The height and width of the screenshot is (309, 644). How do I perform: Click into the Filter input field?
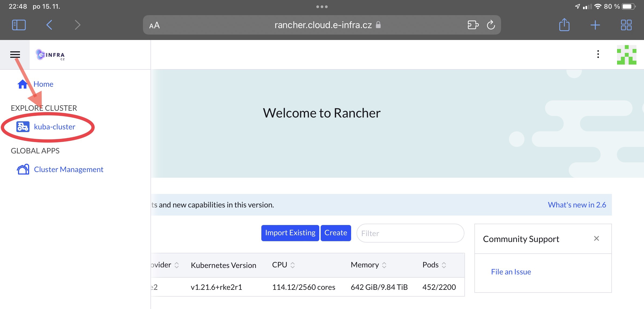410,233
